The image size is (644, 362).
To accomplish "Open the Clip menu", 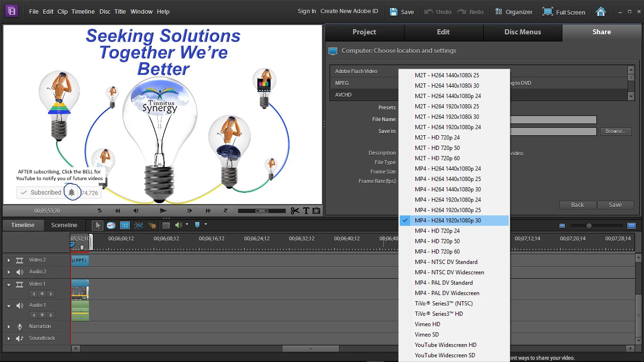I will pos(63,12).
